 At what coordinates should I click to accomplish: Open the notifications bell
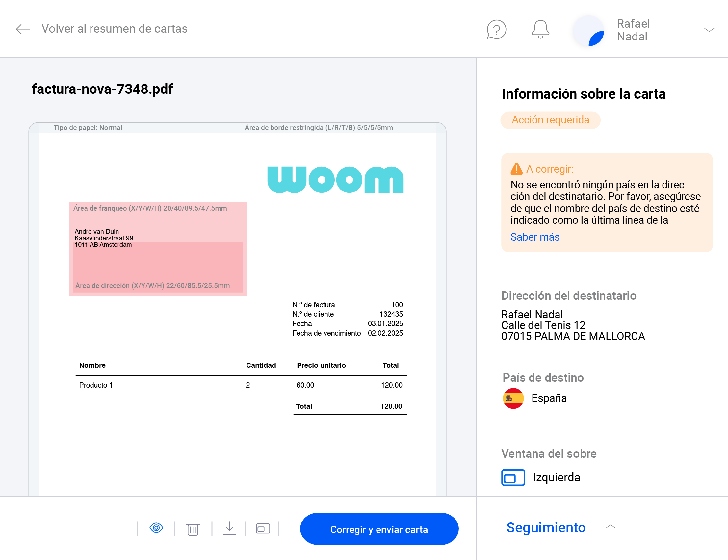pyautogui.click(x=540, y=29)
